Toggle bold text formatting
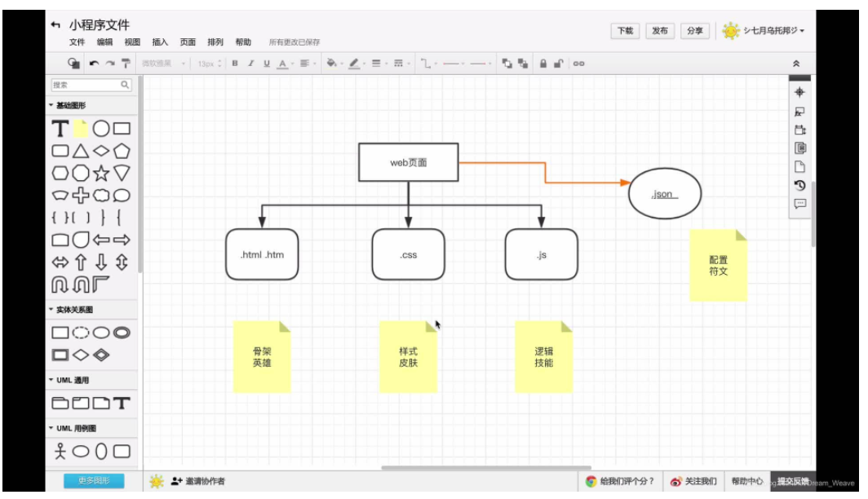 tap(235, 64)
